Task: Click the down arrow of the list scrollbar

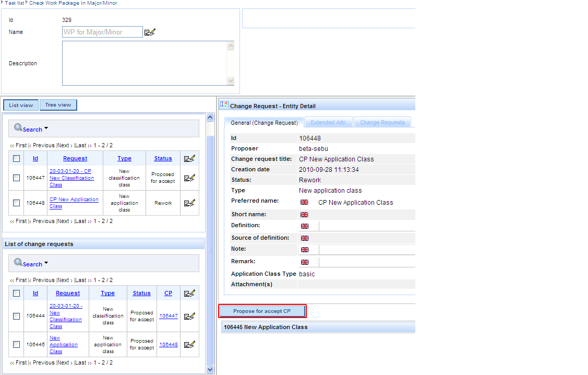Action: coord(210,369)
